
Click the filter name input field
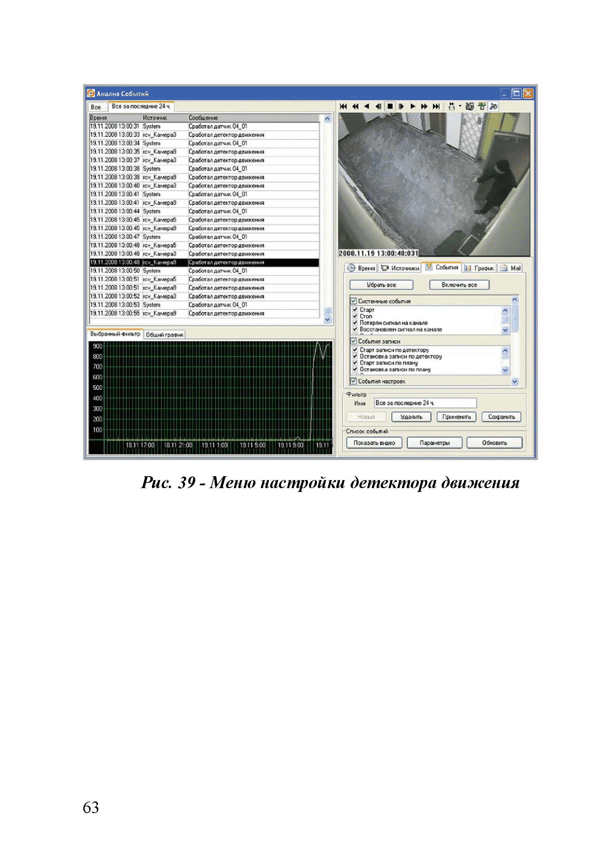click(425, 403)
